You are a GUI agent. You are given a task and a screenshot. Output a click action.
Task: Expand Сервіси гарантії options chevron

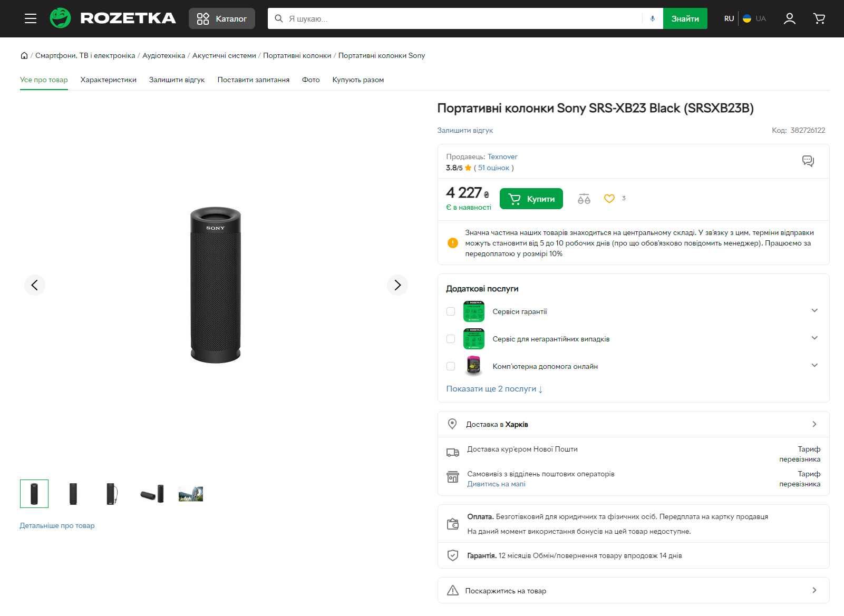pyautogui.click(x=814, y=310)
